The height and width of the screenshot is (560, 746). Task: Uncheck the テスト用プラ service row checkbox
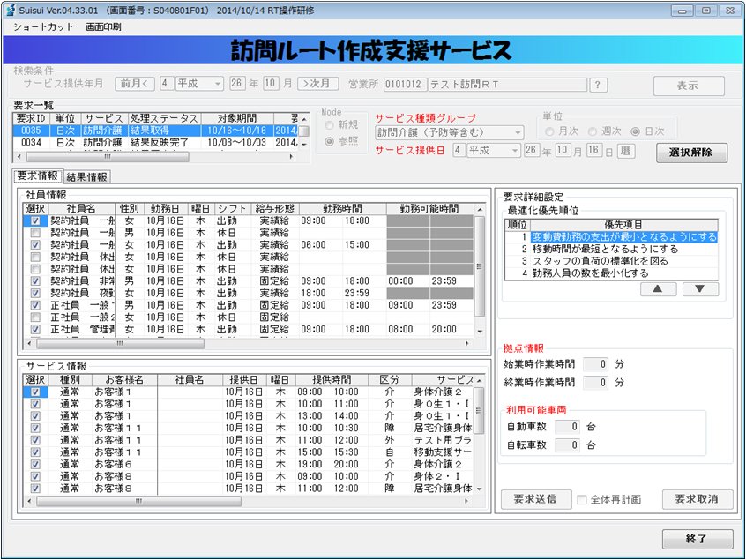point(35,440)
